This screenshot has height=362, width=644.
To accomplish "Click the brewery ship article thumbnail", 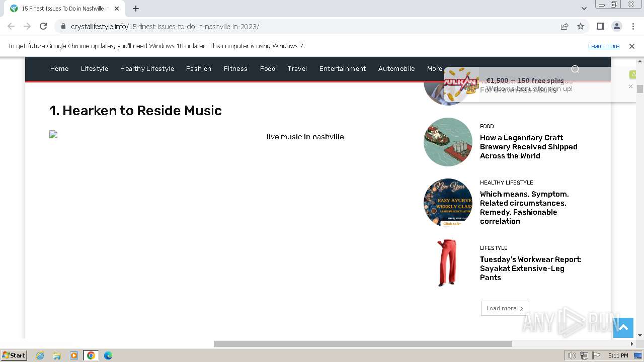I will coord(448,142).
